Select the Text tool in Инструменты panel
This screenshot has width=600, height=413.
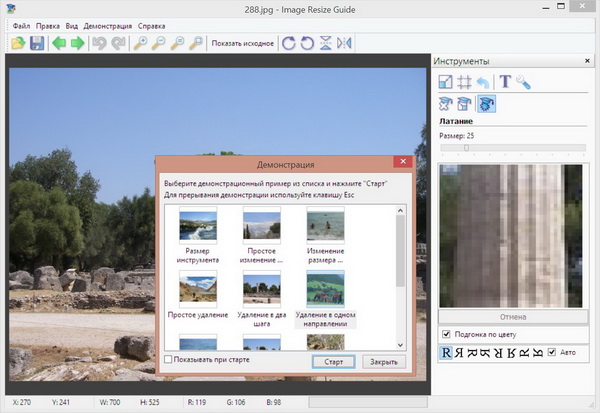(x=505, y=82)
